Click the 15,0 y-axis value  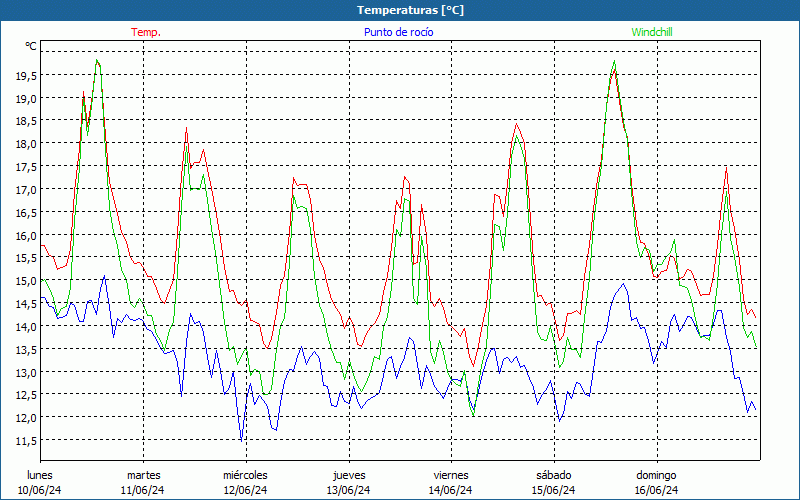click(x=25, y=281)
